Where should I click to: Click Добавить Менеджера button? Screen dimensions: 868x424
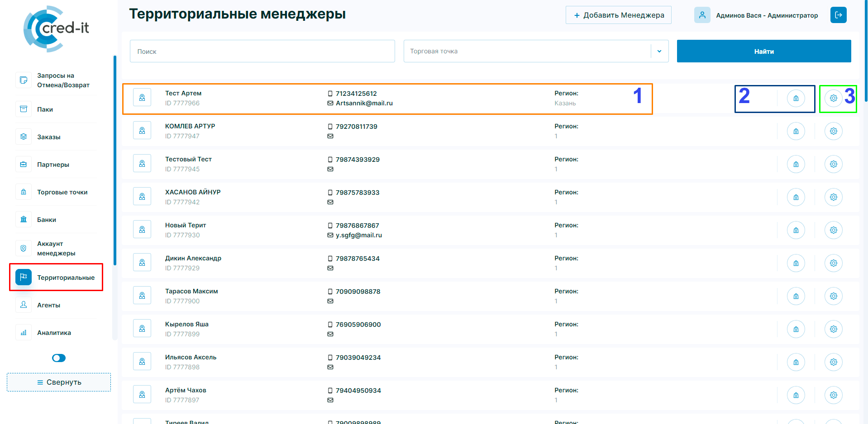coord(618,15)
